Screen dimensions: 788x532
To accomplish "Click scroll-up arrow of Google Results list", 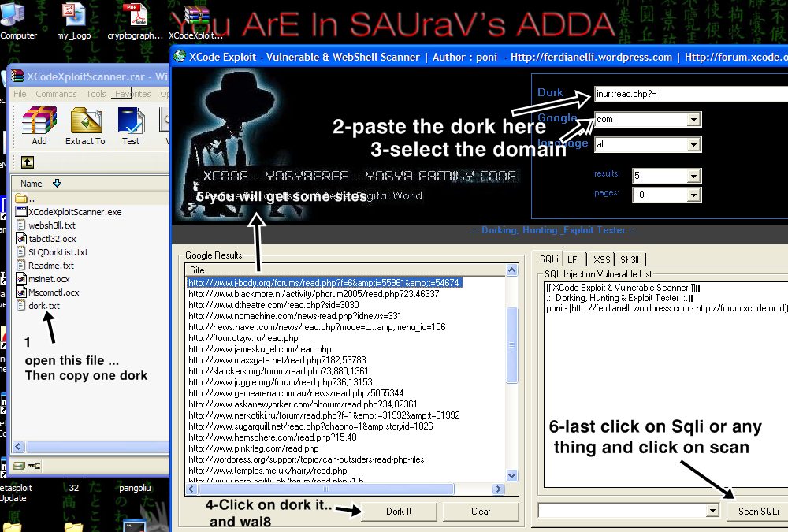I will [511, 270].
